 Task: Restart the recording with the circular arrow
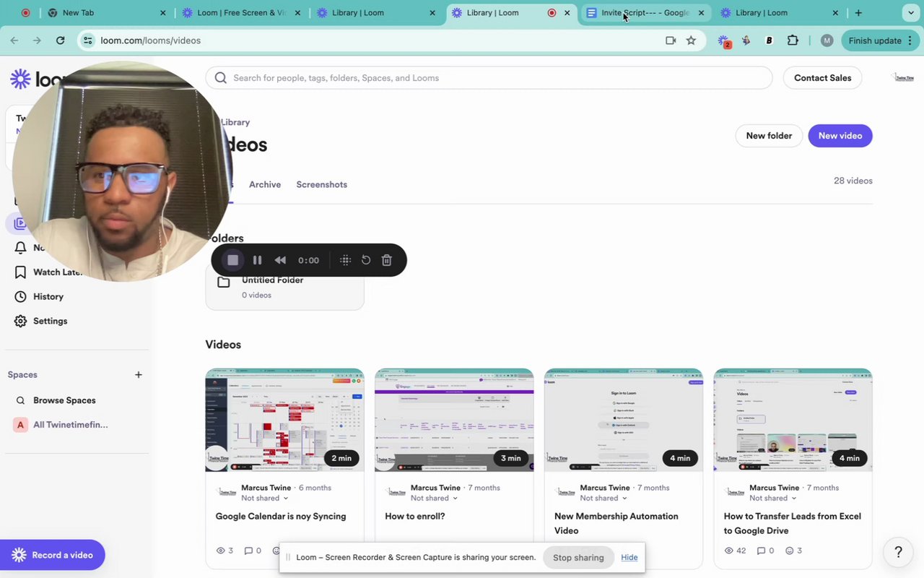tap(366, 260)
